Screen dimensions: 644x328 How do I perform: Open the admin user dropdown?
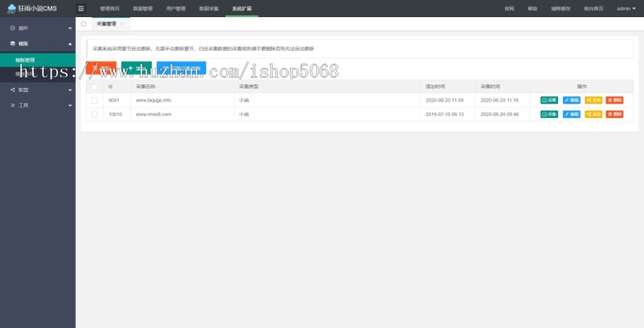[626, 8]
